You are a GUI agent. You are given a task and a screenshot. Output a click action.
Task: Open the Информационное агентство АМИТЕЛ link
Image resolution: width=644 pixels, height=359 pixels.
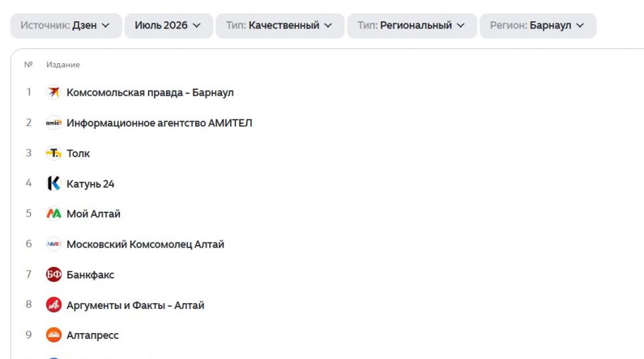(x=159, y=123)
